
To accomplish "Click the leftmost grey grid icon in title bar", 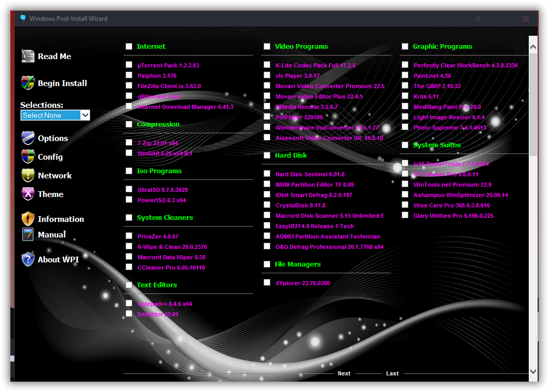I will coord(477,19).
